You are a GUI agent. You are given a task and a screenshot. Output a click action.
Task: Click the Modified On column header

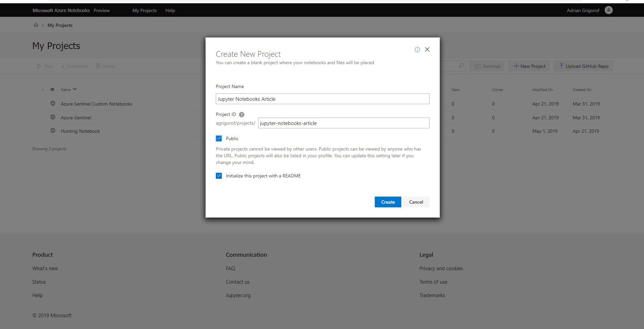tap(542, 90)
